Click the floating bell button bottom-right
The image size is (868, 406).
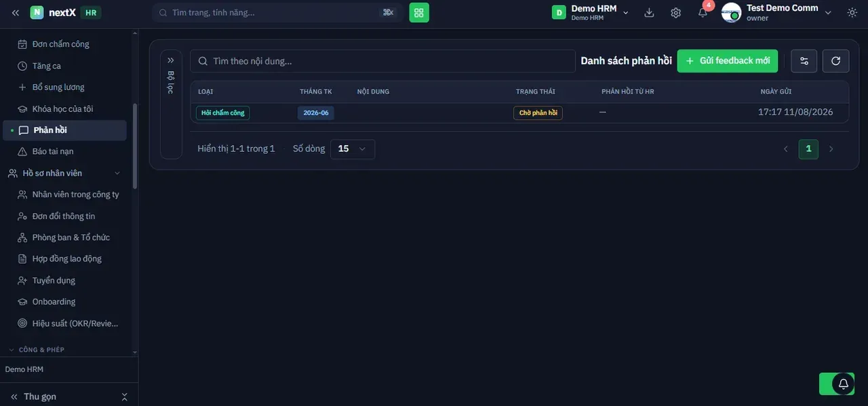843,384
